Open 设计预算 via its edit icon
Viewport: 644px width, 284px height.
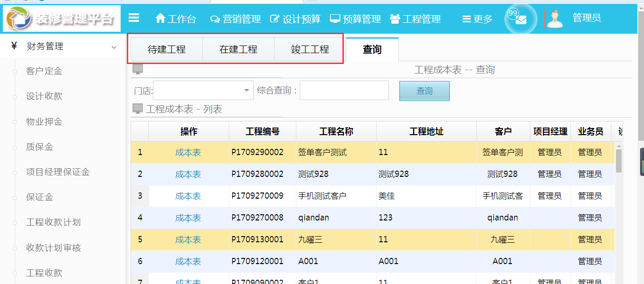click(x=275, y=19)
